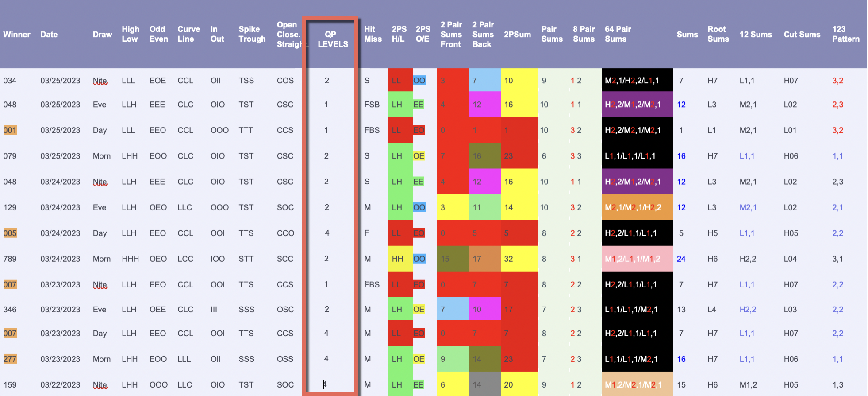The width and height of the screenshot is (868, 396).
Task: Select the 64 Pair Sums column header
Action: (x=618, y=35)
